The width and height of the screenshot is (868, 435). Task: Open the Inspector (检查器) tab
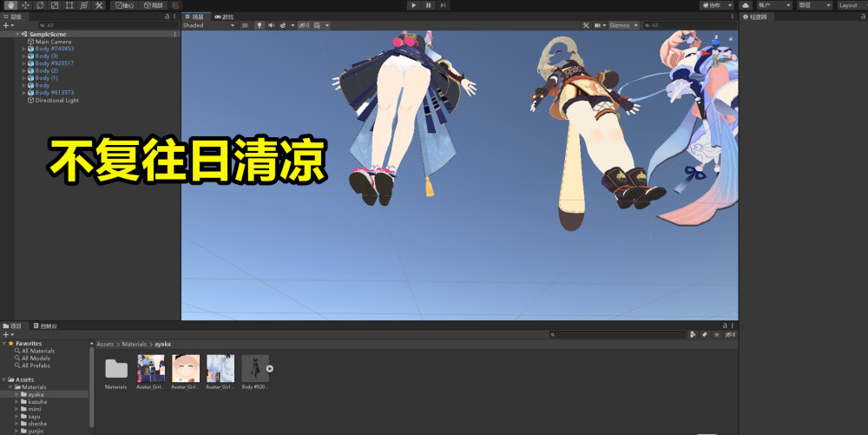pyautogui.click(x=756, y=16)
